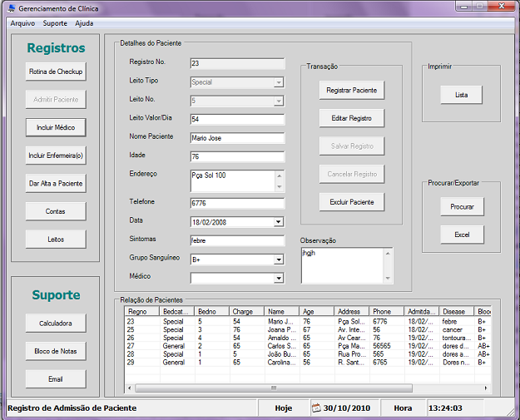Open Bloco de Notas
The width and height of the screenshot is (520, 420).
pyautogui.click(x=56, y=351)
